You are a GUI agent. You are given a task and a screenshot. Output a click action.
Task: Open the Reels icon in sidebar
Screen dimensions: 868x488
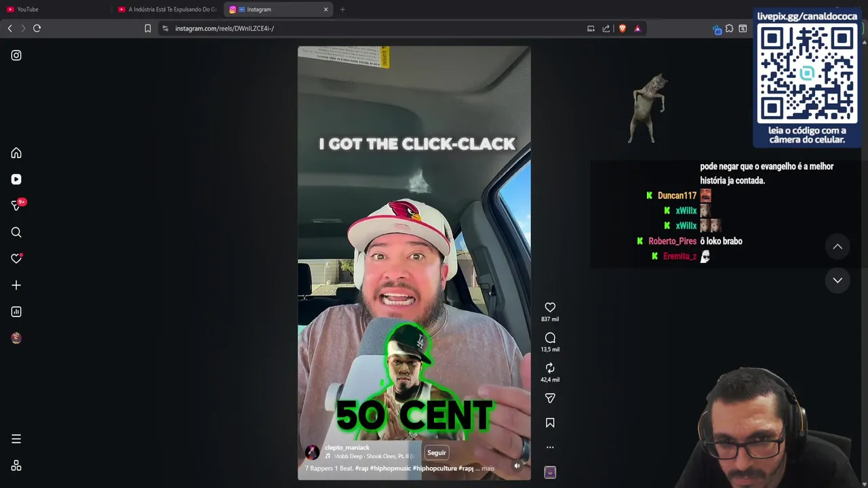point(16,180)
